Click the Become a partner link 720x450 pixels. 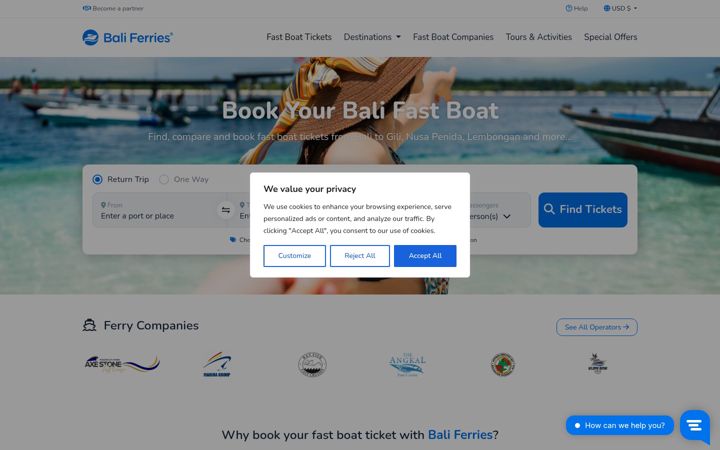click(x=113, y=8)
